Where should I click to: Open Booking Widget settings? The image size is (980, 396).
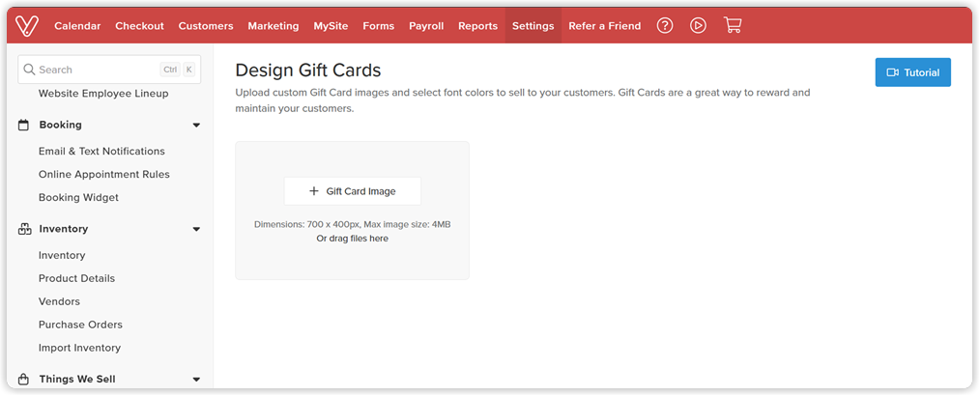[x=78, y=197]
